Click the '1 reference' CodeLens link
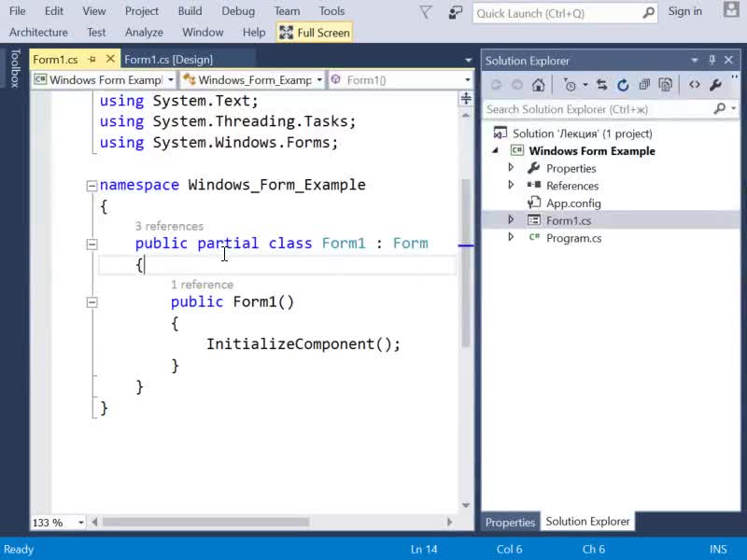 [202, 285]
